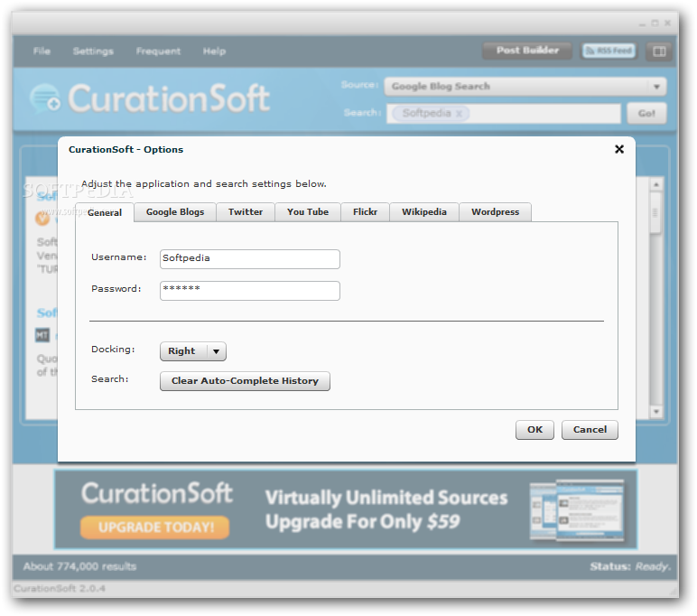Click the results scrollbar thumb
Viewport: 697px width, 616px height.
[655, 213]
